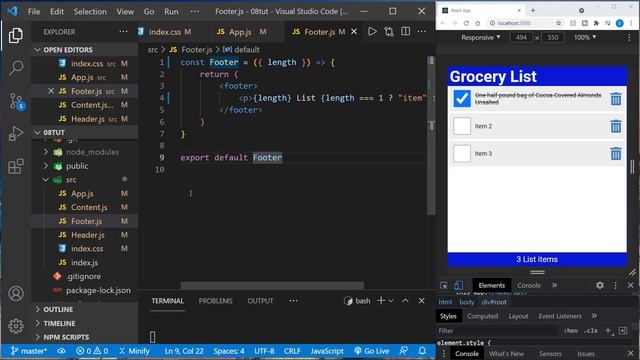Screen dimensions: 640x360
Task: Open the Output panel tab
Action: point(260,301)
